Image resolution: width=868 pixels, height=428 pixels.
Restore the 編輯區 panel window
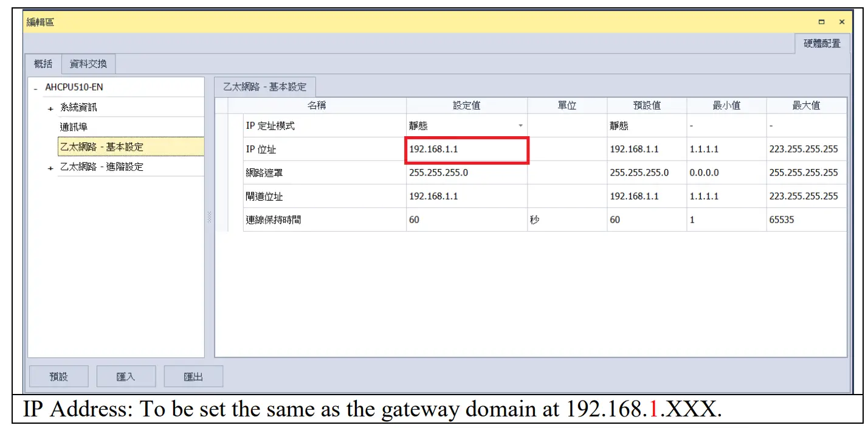822,22
